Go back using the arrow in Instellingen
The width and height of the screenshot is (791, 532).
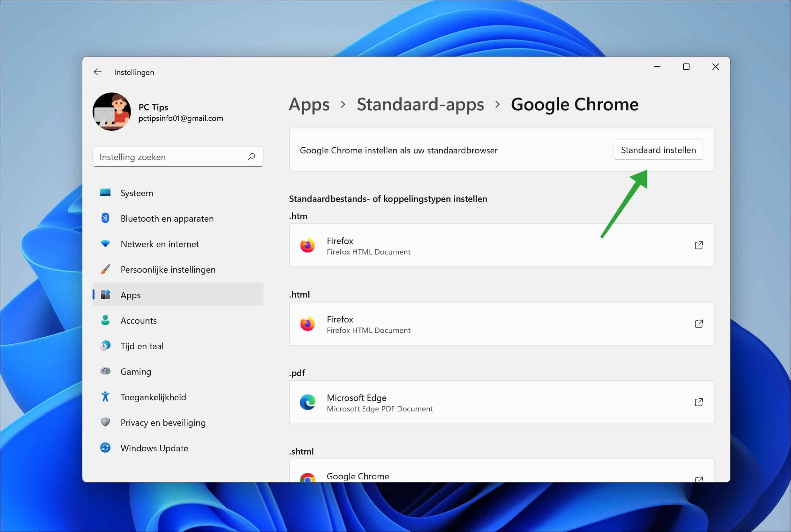(97, 71)
